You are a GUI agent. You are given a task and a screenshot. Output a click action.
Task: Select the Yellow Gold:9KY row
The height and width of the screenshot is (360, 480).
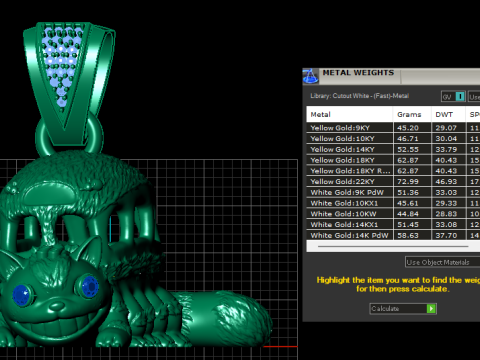click(393, 128)
